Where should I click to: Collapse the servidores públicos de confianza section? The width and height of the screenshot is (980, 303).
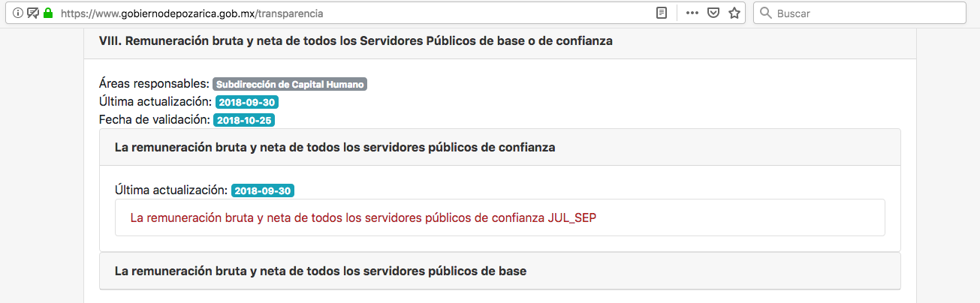334,148
